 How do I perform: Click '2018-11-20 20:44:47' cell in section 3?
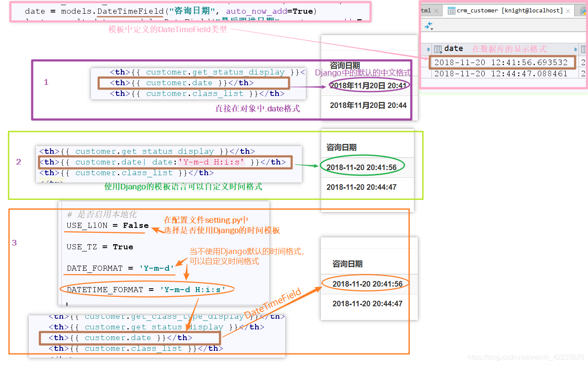click(x=368, y=304)
